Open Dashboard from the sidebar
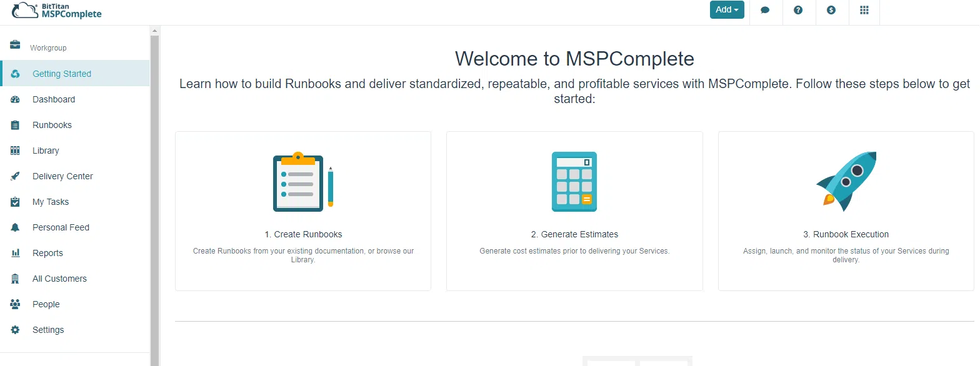Screen dimensions: 980x366 tap(54, 99)
